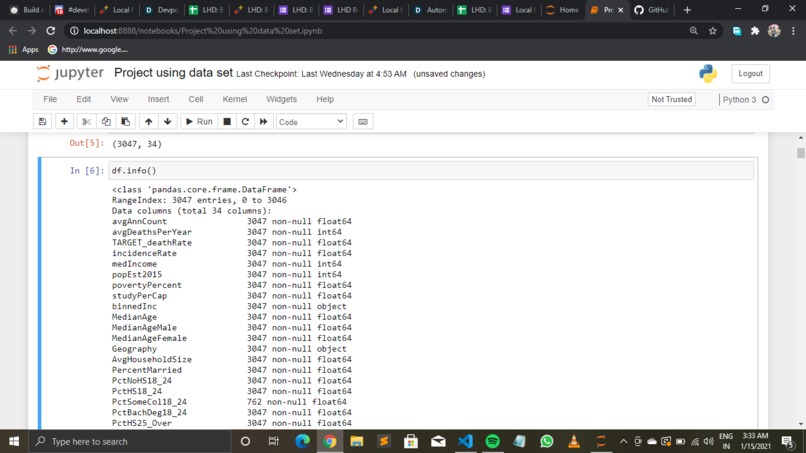The image size is (806, 453).
Task: Click the Python 3 kernel indicator circle
Action: point(765,100)
